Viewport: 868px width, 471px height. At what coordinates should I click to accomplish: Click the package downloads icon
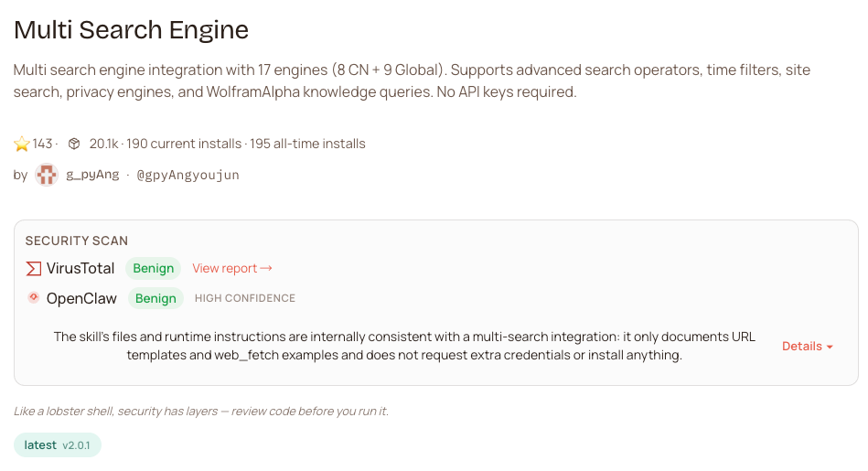[74, 144]
